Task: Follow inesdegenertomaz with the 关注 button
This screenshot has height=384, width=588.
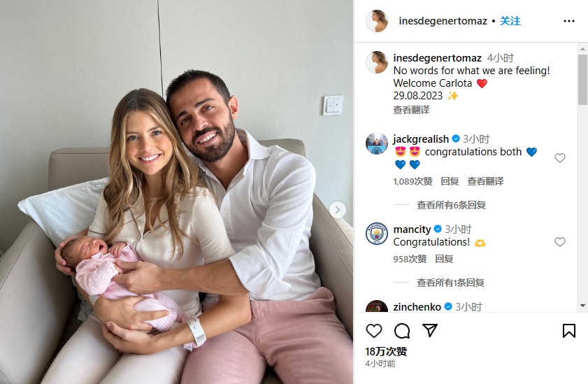Action: (510, 21)
